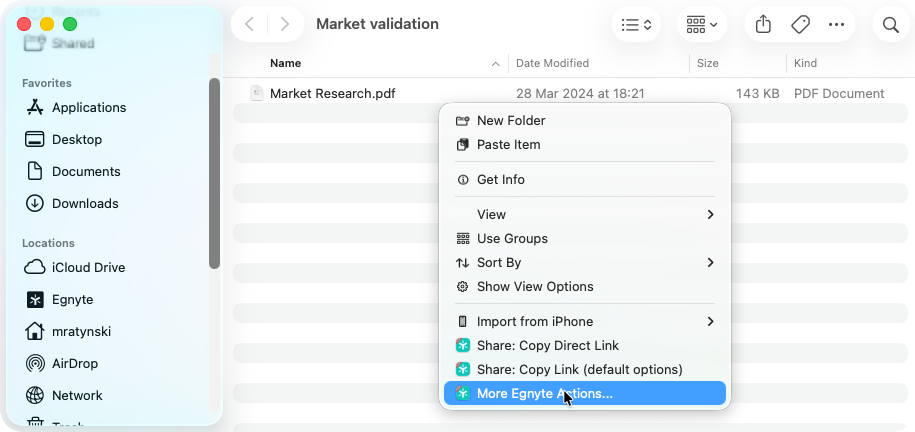Click the Network globe sidebar icon
The image size is (915, 432).
pos(35,396)
